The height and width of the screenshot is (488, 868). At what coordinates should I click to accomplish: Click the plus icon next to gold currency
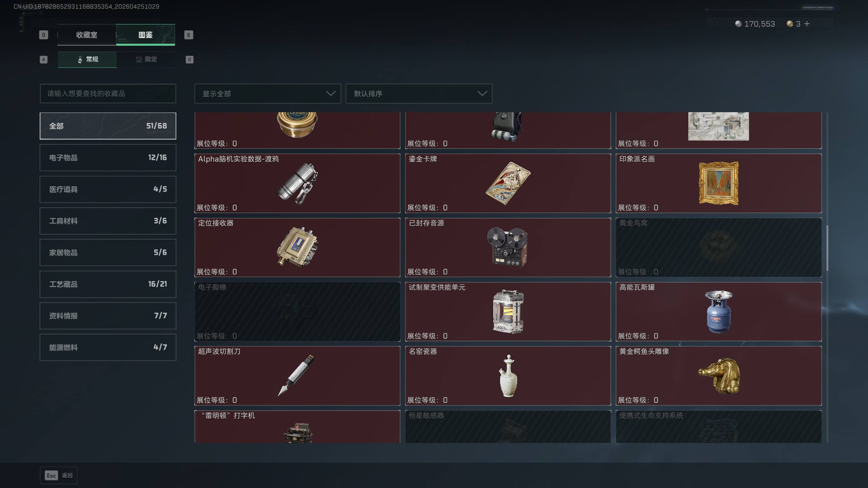807,24
